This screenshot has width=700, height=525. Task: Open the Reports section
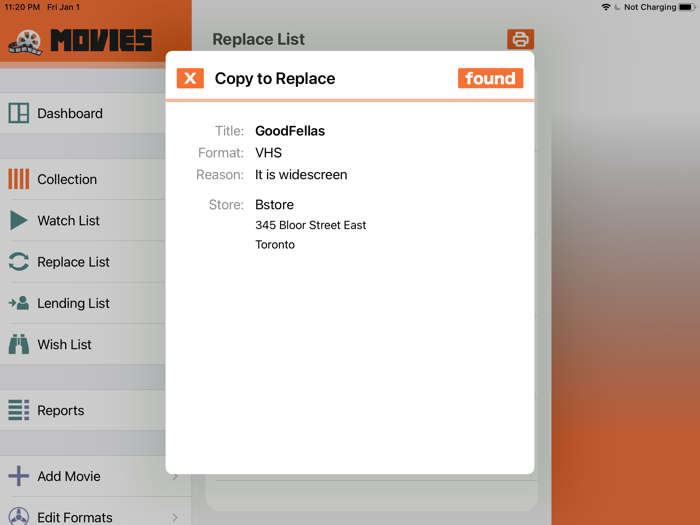tap(60, 411)
